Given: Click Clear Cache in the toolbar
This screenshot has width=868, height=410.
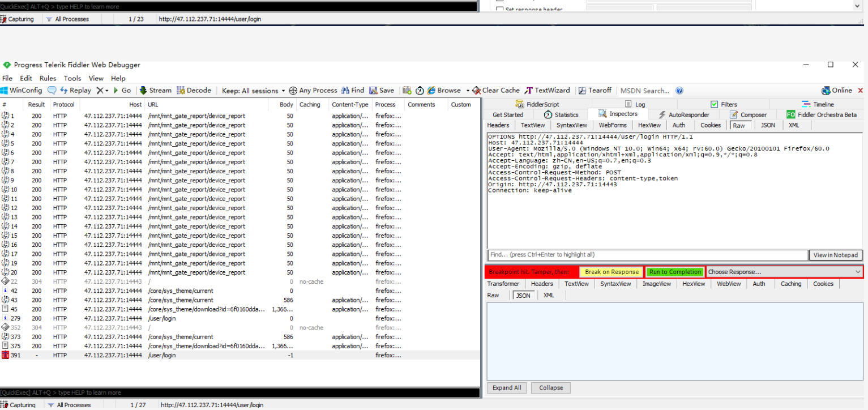Looking at the screenshot, I should pos(496,91).
